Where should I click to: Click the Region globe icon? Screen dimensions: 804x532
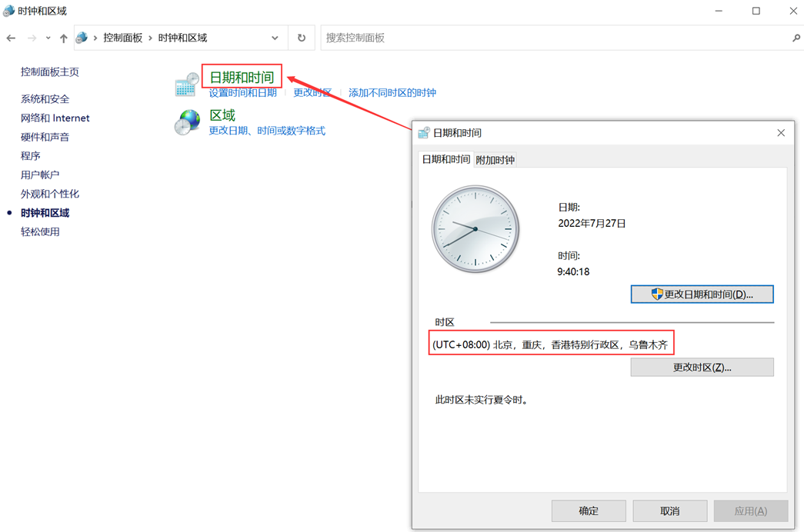point(187,123)
